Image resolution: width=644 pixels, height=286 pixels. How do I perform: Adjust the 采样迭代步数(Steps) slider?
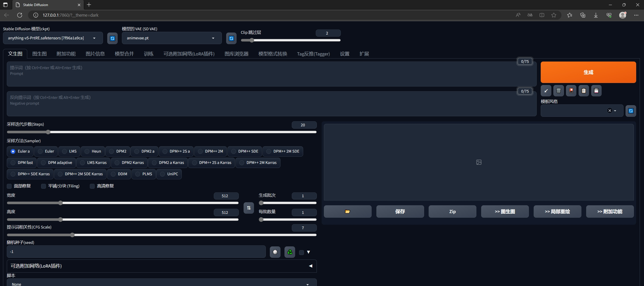click(x=162, y=132)
